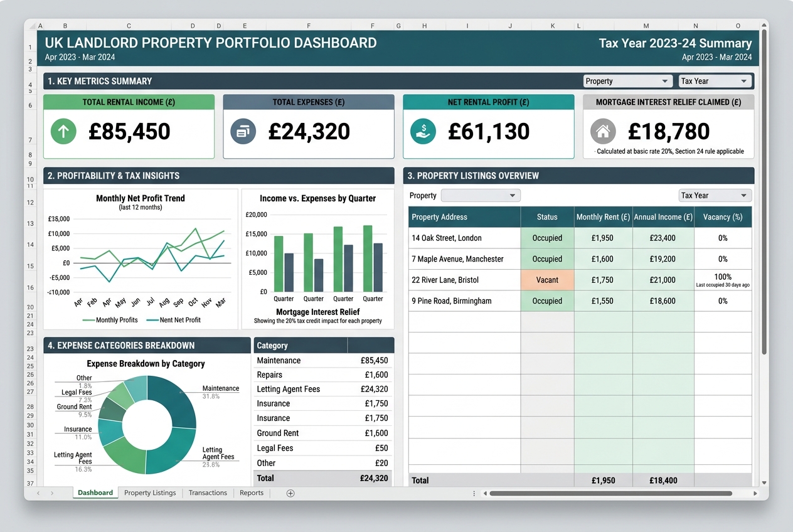Click the Tax Year 2023-24 Summary heading

(x=675, y=43)
